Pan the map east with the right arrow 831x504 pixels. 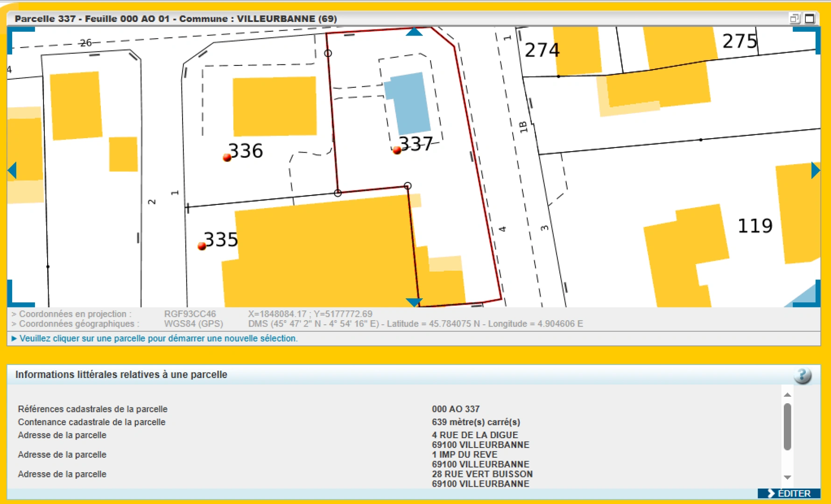pyautogui.click(x=815, y=170)
